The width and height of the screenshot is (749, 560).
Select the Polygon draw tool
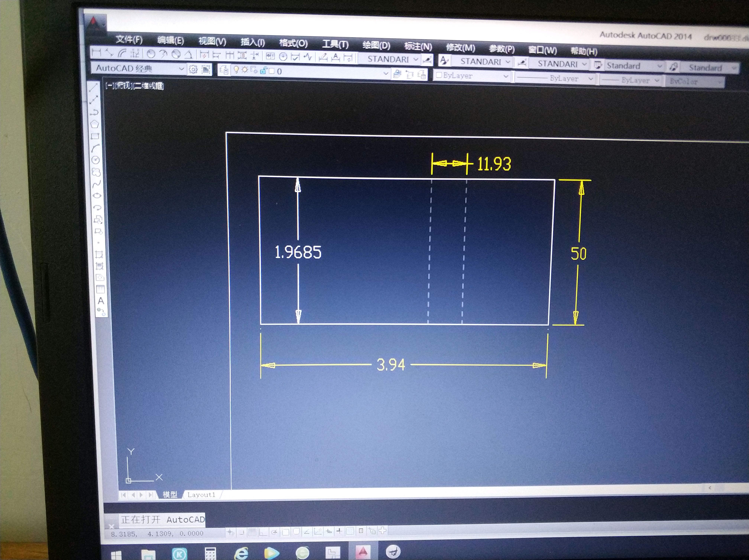[95, 124]
